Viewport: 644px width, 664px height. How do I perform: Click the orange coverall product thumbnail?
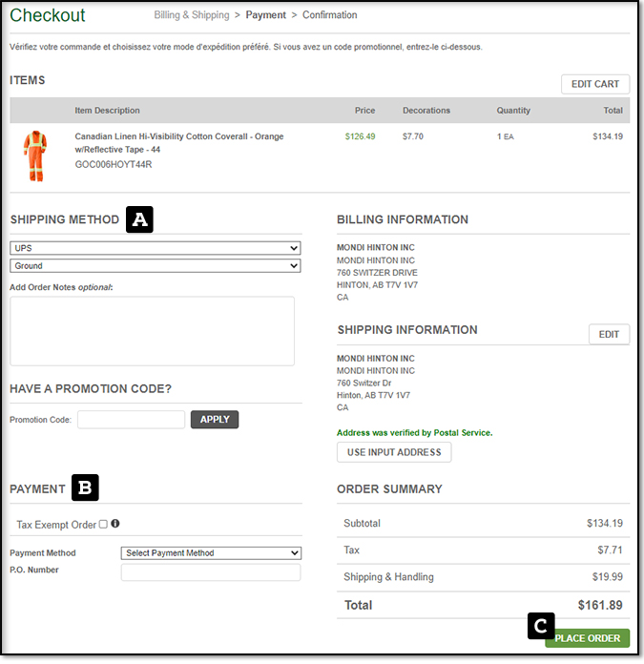coord(34,156)
